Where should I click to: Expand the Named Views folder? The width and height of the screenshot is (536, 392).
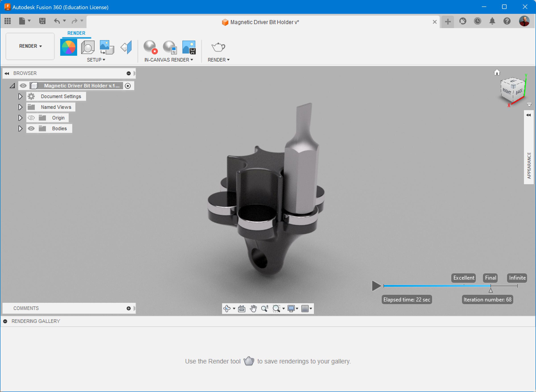[20, 107]
